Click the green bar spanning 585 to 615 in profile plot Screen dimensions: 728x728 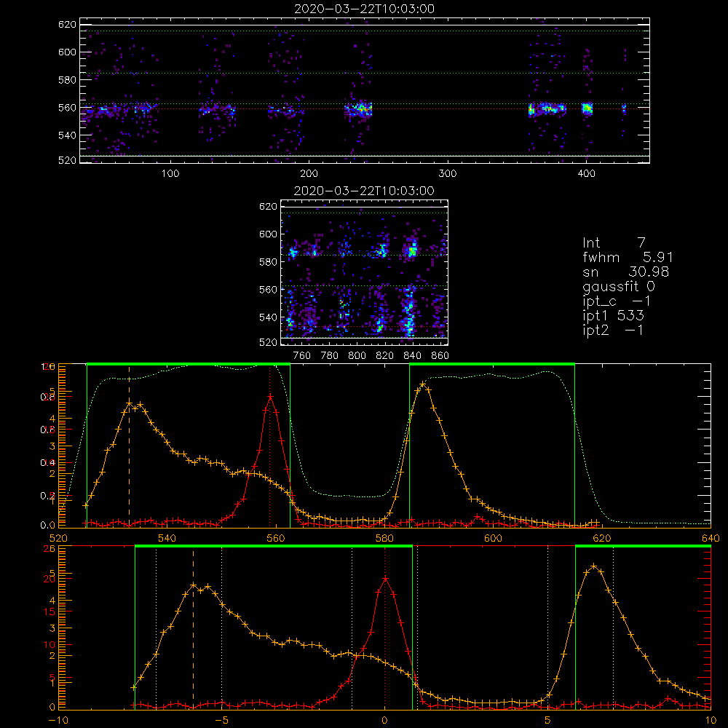pos(492,364)
